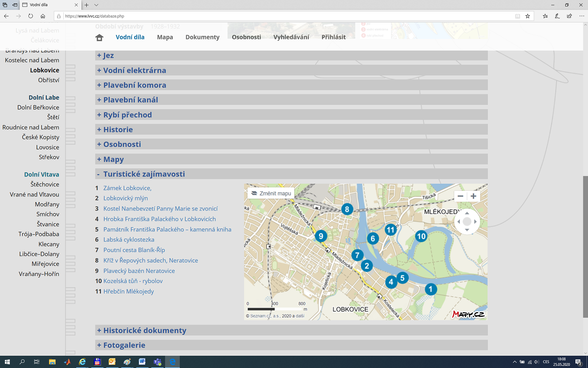The height and width of the screenshot is (368, 588).
Task: Expand the Historie section
Action: point(118,130)
